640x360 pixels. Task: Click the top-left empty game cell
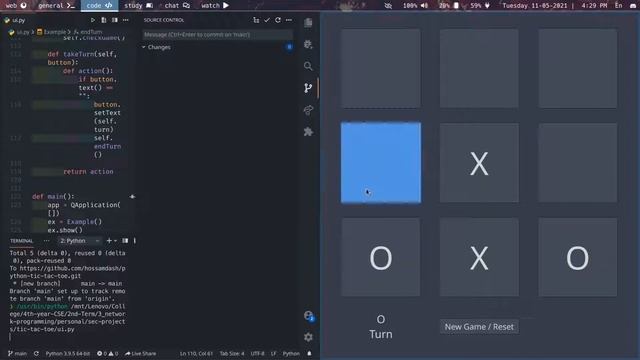point(381,68)
